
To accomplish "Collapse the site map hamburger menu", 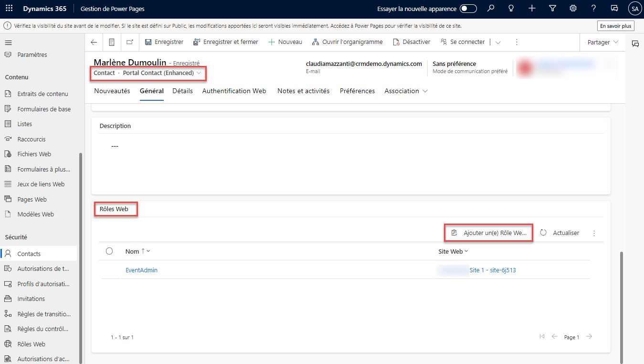I will coord(8,43).
